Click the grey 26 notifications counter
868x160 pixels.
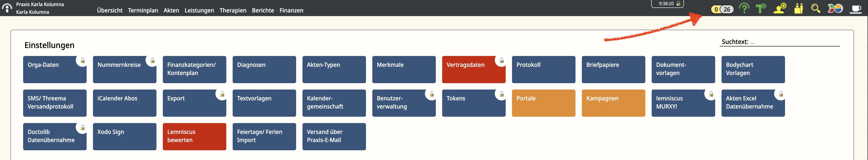pos(727,10)
